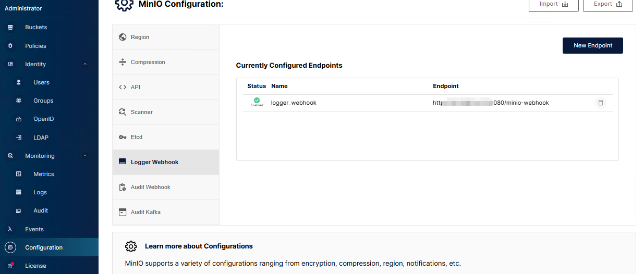Click the Audit Webhook clipboard icon
This screenshot has width=644, height=274.
[x=123, y=187]
